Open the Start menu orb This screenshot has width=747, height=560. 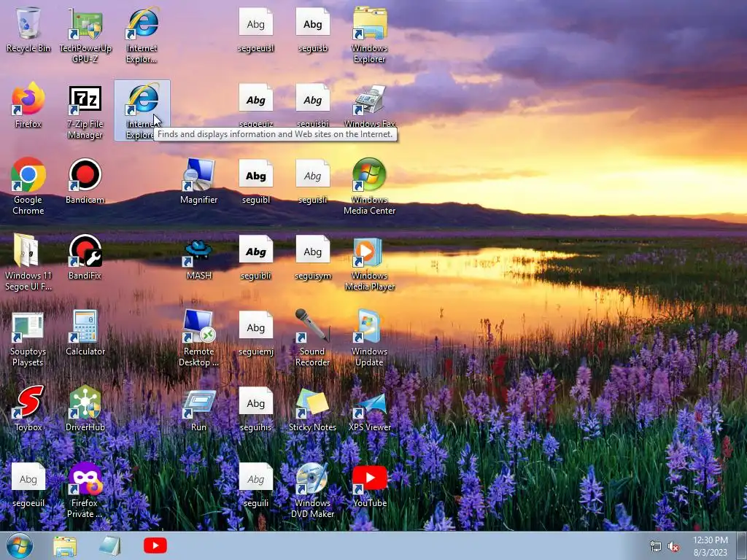click(20, 546)
